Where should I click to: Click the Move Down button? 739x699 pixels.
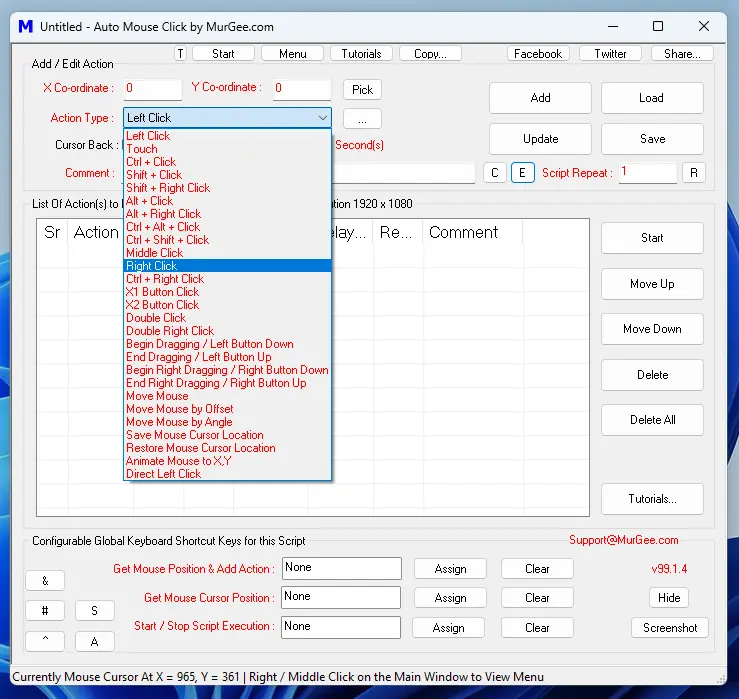(652, 329)
